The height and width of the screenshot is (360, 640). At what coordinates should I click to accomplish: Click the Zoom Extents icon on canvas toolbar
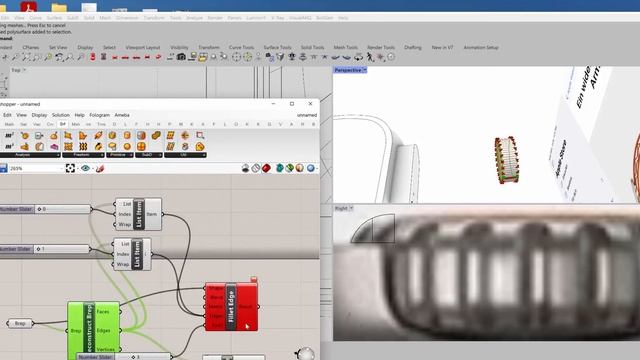(x=70, y=168)
